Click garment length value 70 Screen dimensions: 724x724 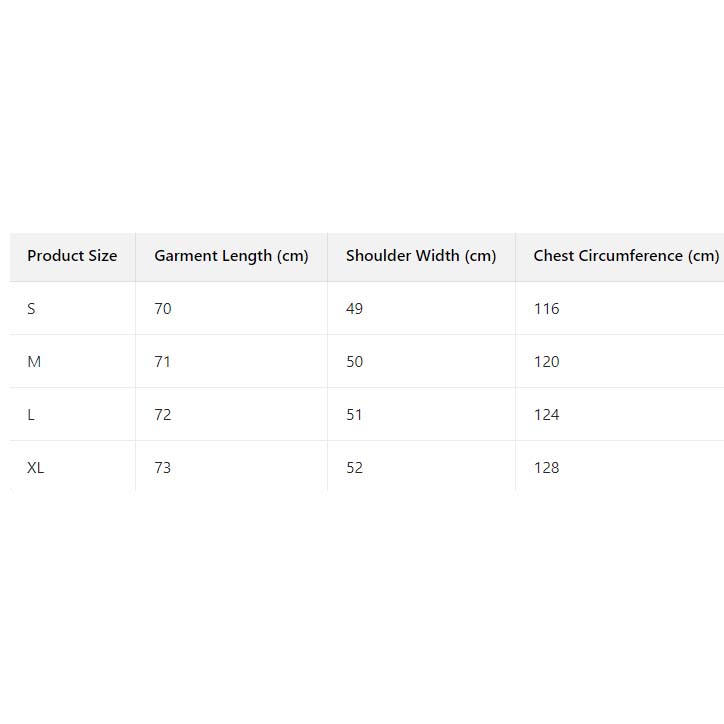coord(163,309)
